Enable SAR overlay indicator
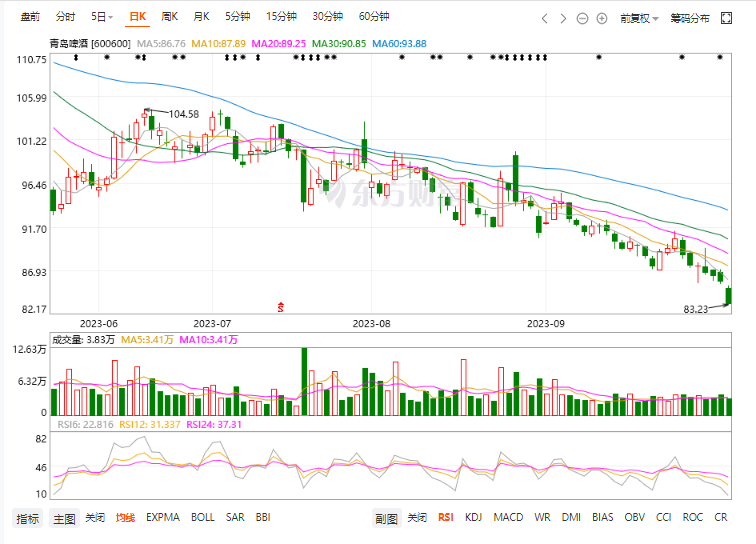This screenshot has height=544, width=756. click(235, 517)
